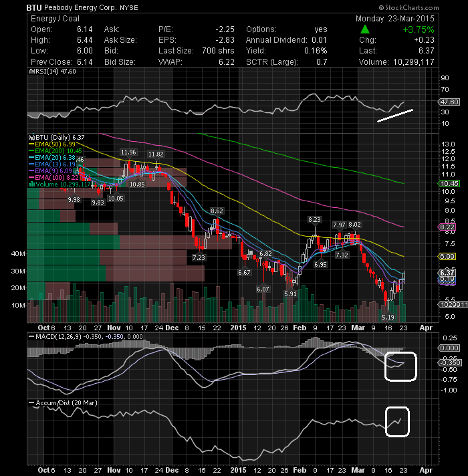This screenshot has width=468, height=476.
Task: Click the volume bars icon in the legend
Action: 31,185
